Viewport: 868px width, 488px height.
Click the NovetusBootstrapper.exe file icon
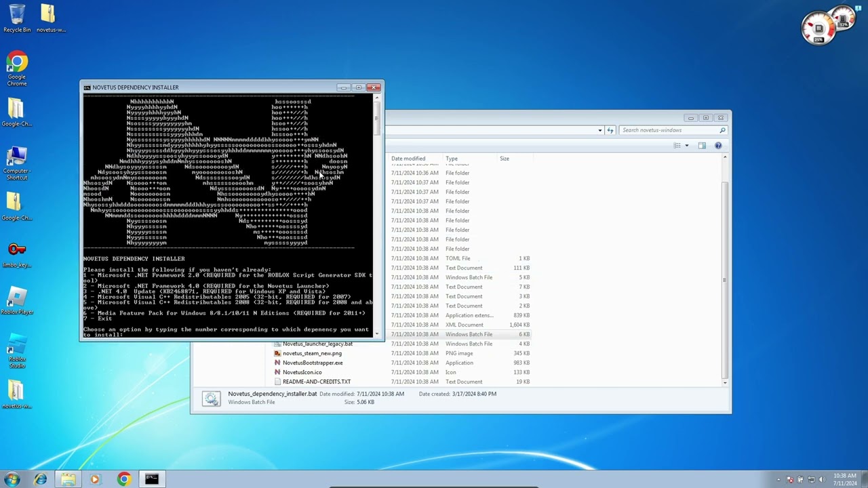click(277, 363)
